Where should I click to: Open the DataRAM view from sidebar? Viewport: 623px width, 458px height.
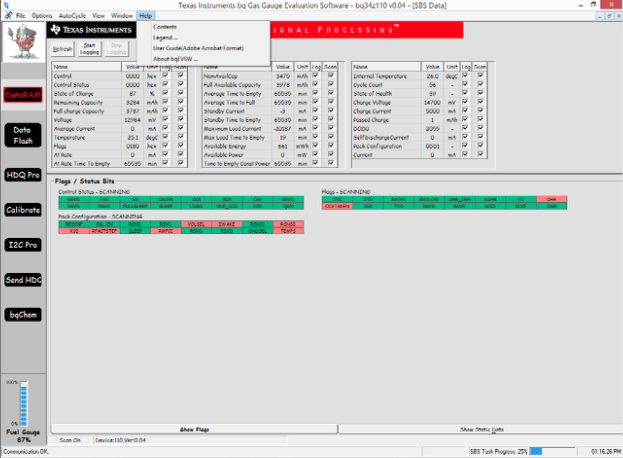23,95
